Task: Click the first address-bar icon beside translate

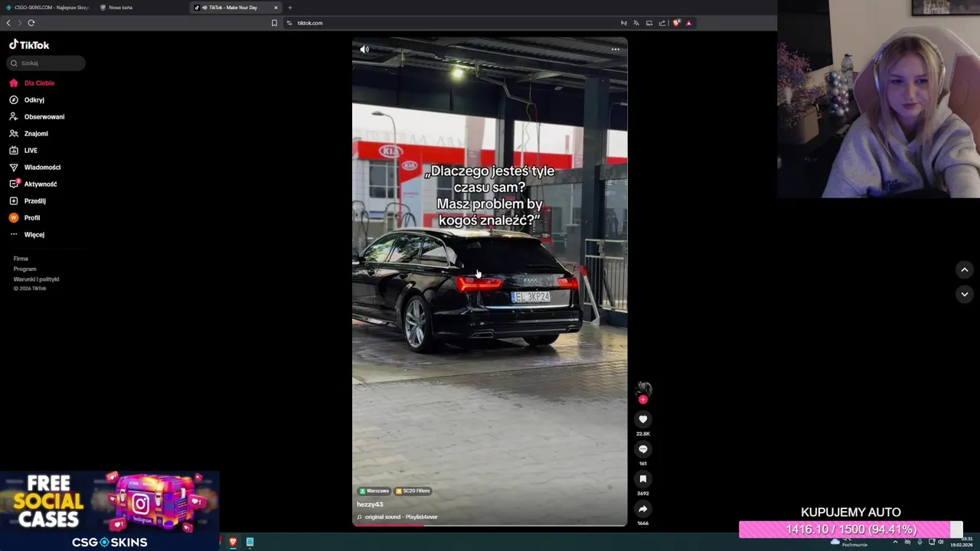Action: point(624,23)
